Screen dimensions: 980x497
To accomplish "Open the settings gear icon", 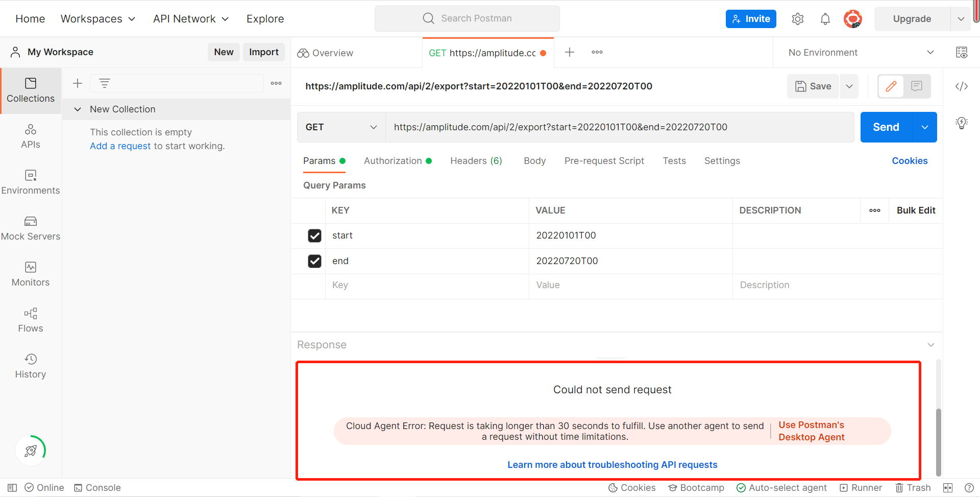I will (x=798, y=19).
